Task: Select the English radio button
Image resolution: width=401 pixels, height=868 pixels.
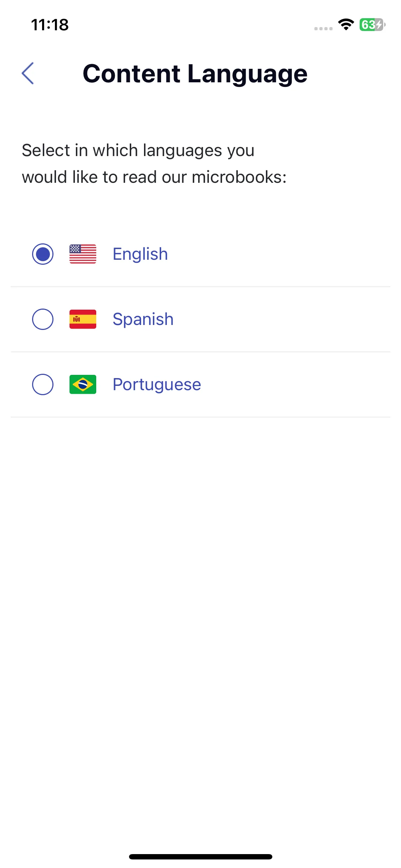Action: (x=43, y=254)
